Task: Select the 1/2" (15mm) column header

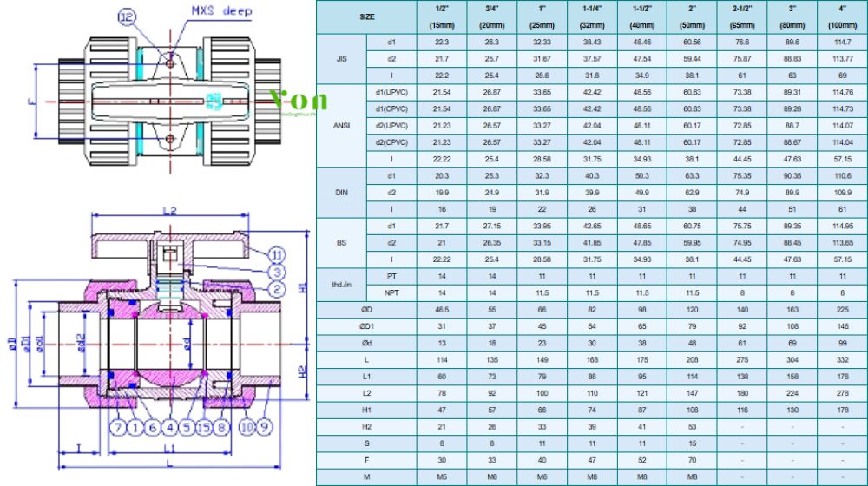Action: click(442, 17)
